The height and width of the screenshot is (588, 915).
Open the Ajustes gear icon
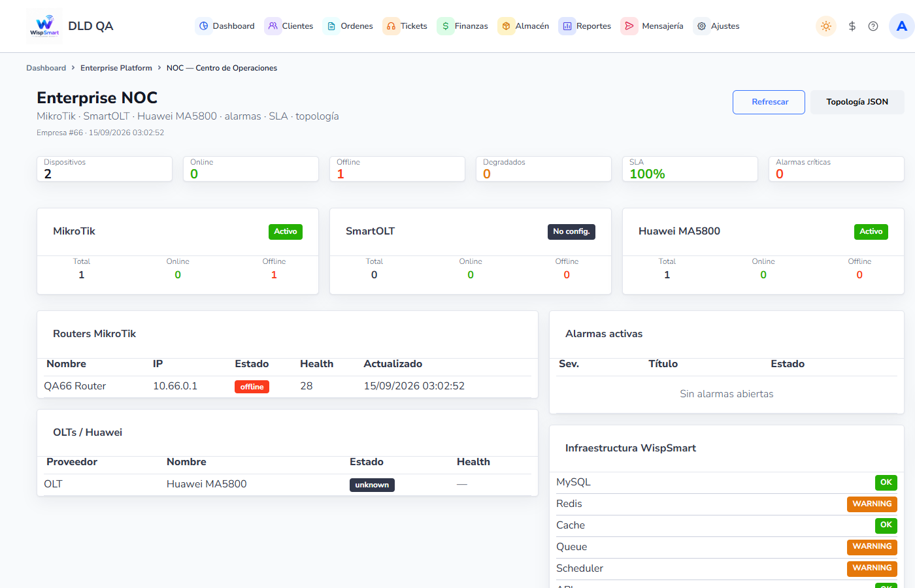pos(701,26)
